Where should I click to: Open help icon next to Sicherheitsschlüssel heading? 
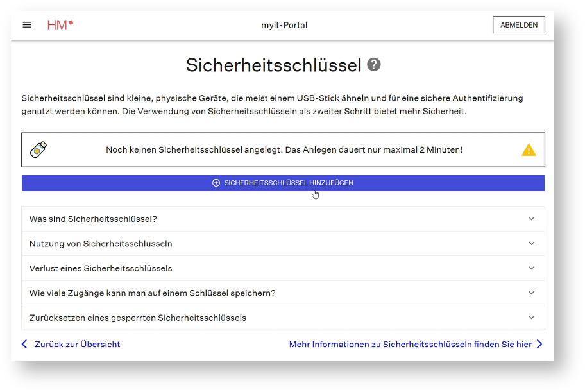pyautogui.click(x=374, y=65)
